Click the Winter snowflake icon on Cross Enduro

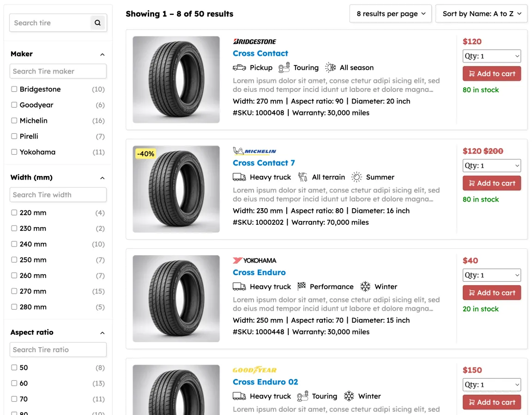pos(365,287)
